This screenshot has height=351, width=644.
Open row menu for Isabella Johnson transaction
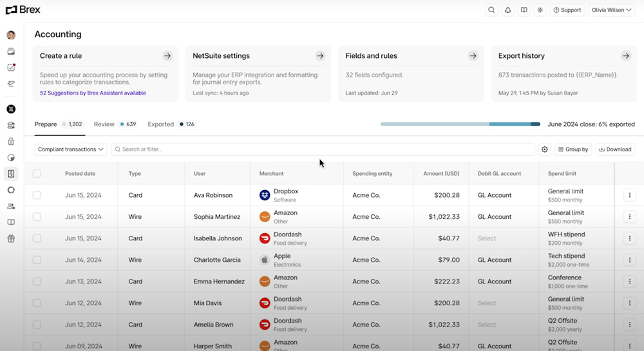point(630,238)
